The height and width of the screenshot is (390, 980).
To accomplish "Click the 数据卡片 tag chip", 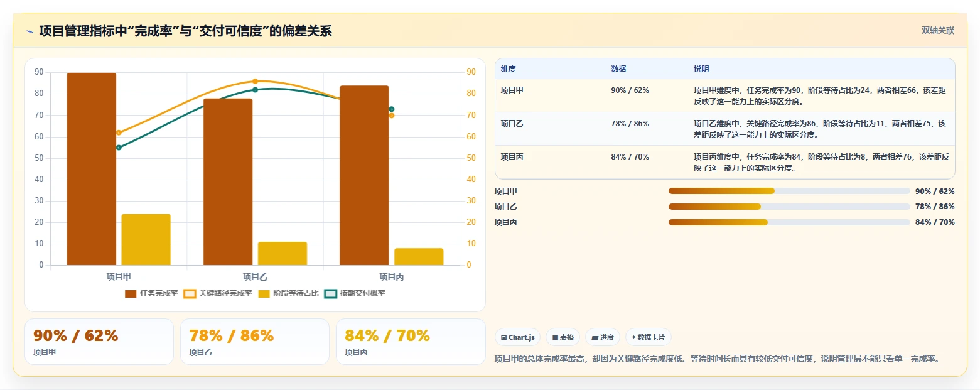I will (648, 337).
